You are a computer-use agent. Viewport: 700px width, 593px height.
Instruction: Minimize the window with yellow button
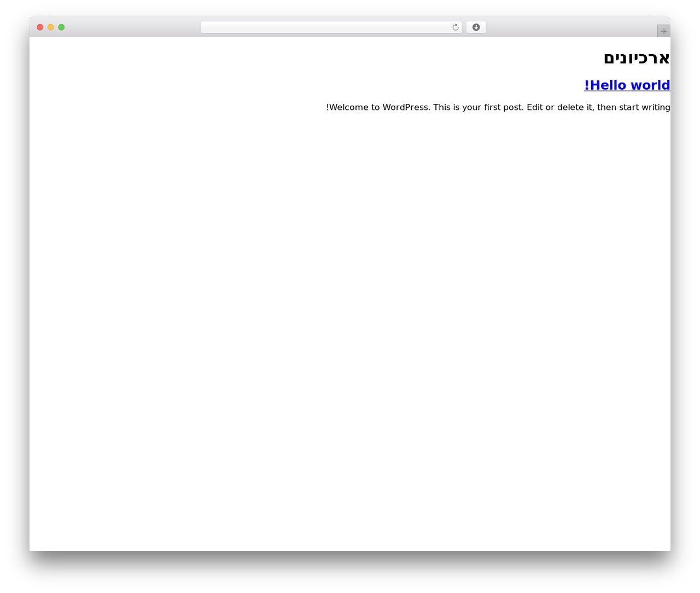tap(51, 27)
